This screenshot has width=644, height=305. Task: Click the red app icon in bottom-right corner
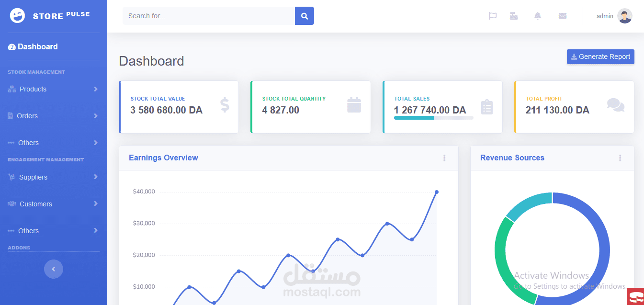[x=635, y=297]
